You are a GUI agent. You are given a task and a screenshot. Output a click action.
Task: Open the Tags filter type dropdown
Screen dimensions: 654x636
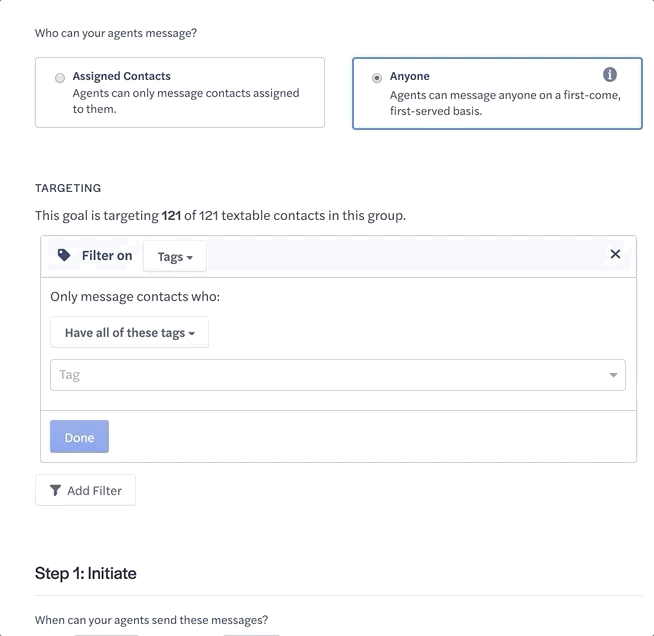(x=175, y=256)
